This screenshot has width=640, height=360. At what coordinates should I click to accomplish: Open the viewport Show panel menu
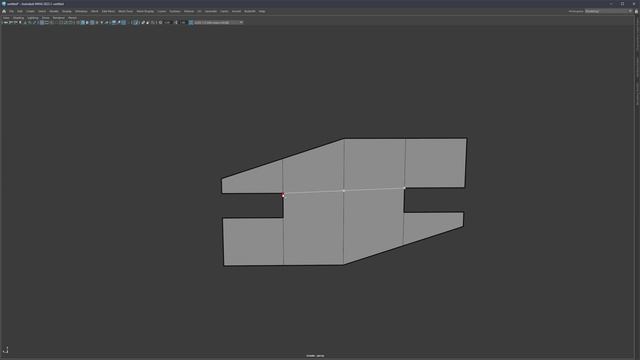point(46,18)
